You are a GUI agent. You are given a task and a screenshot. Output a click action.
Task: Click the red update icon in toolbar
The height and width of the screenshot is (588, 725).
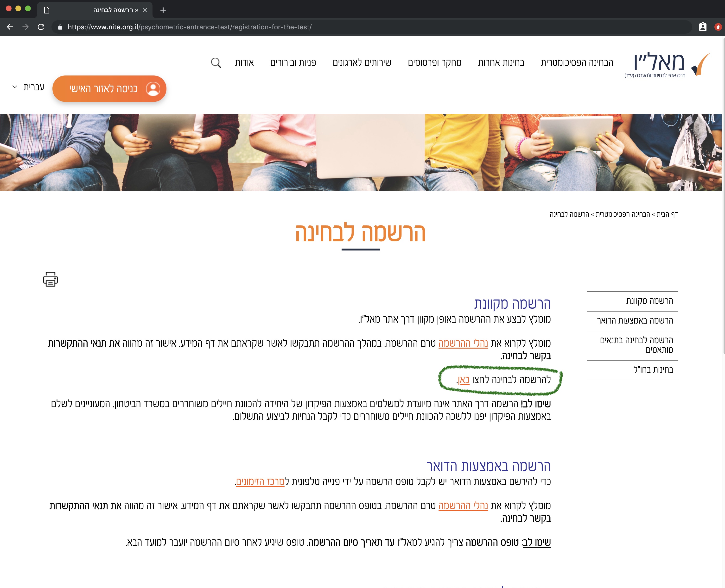tap(718, 27)
